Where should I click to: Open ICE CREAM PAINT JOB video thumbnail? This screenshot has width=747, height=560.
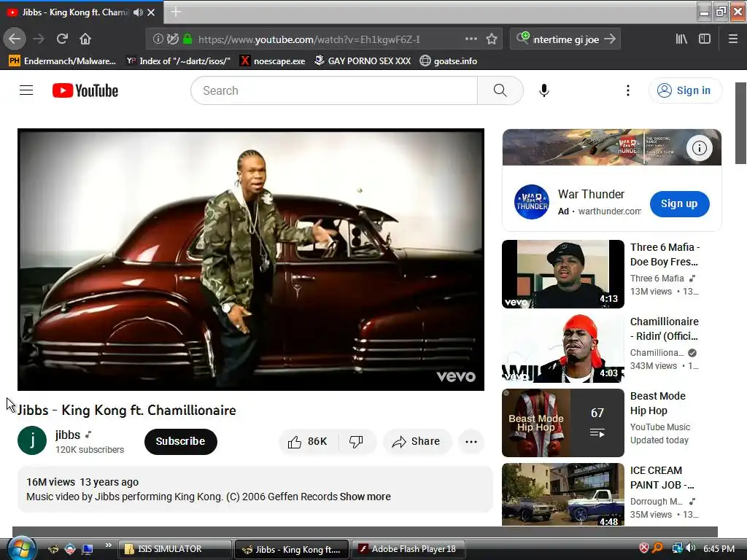563,494
